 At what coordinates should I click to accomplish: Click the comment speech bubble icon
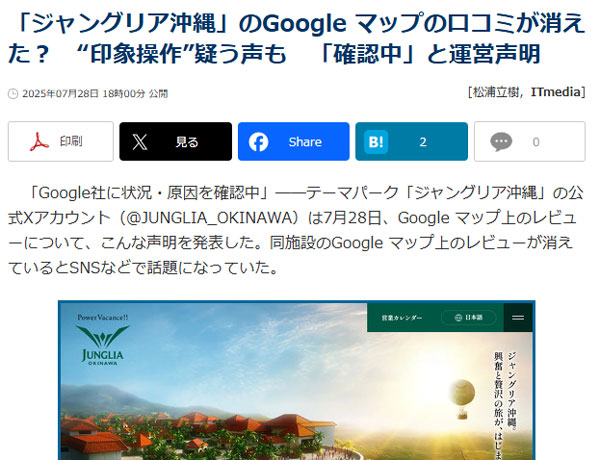pyautogui.click(x=501, y=142)
